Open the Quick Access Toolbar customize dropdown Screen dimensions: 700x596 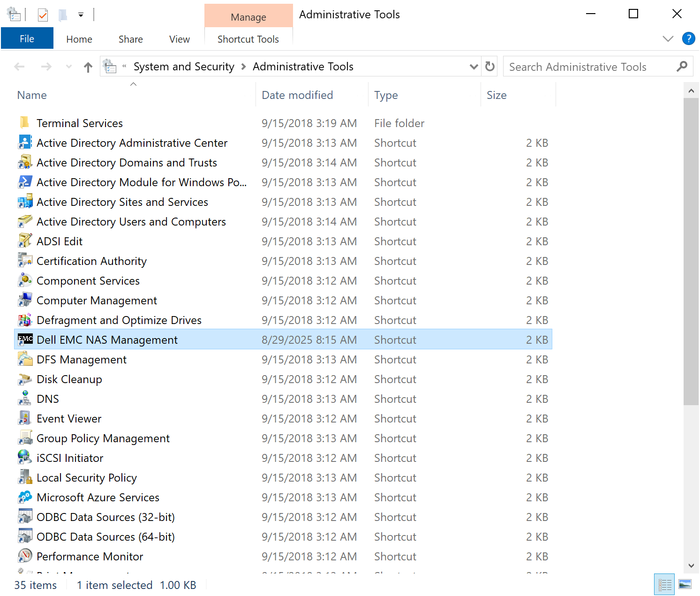click(x=81, y=15)
